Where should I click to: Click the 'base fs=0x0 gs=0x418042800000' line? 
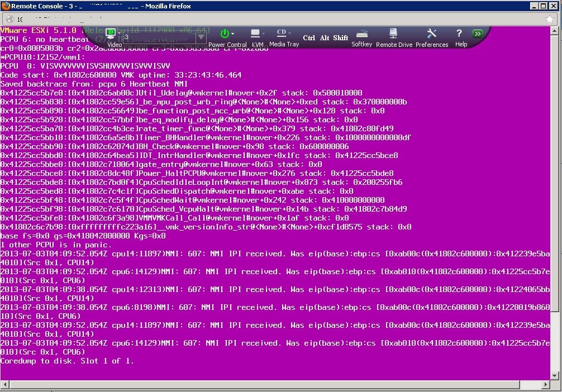click(x=83, y=236)
